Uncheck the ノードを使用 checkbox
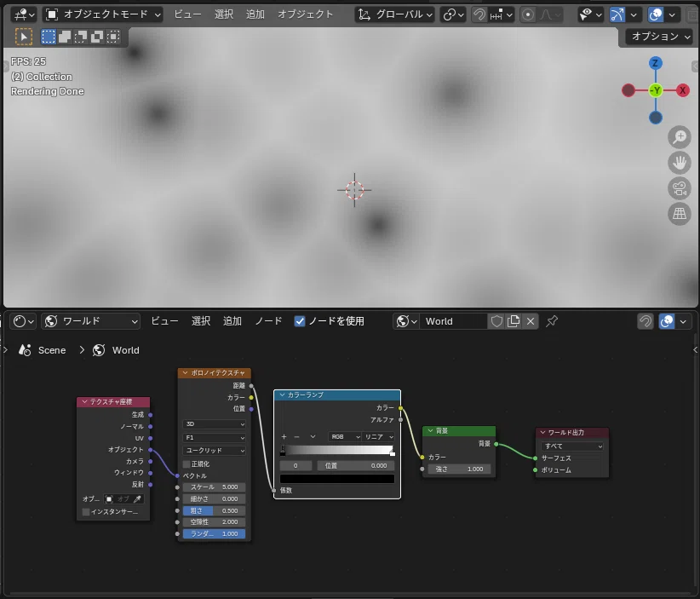The height and width of the screenshot is (599, 700). tap(300, 321)
